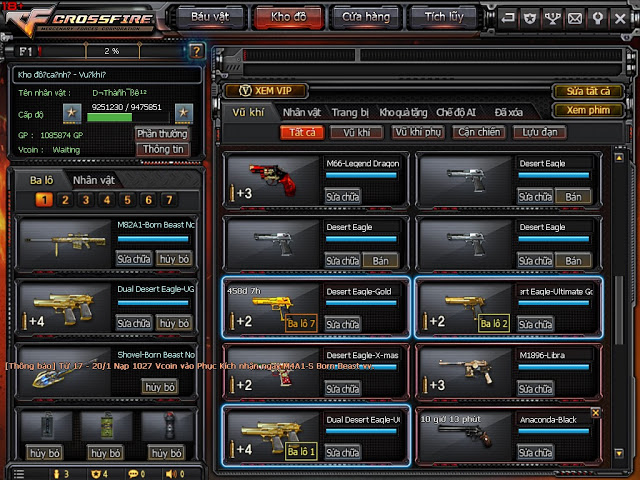Click the bullet counter icon showing 3
The height and width of the screenshot is (480, 640).
click(57, 474)
